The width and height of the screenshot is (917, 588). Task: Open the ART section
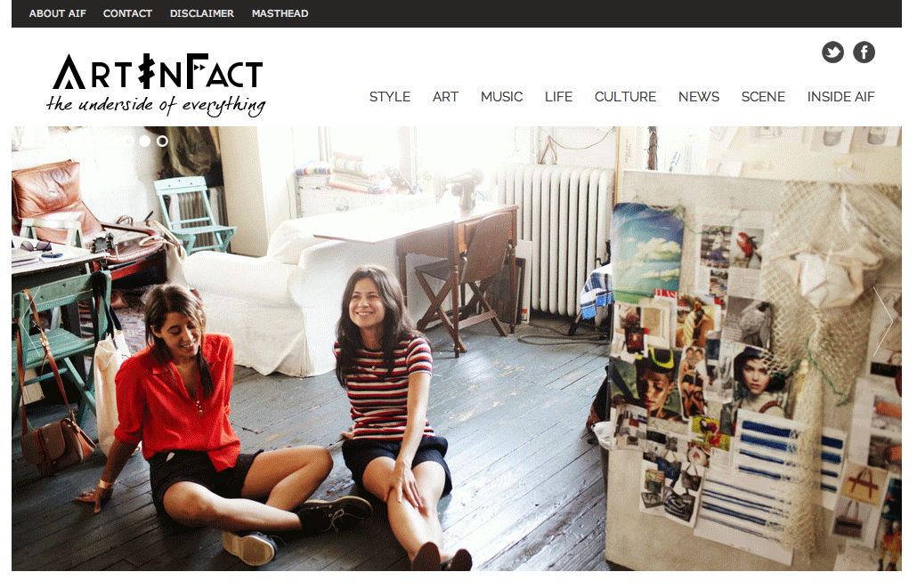click(x=445, y=97)
